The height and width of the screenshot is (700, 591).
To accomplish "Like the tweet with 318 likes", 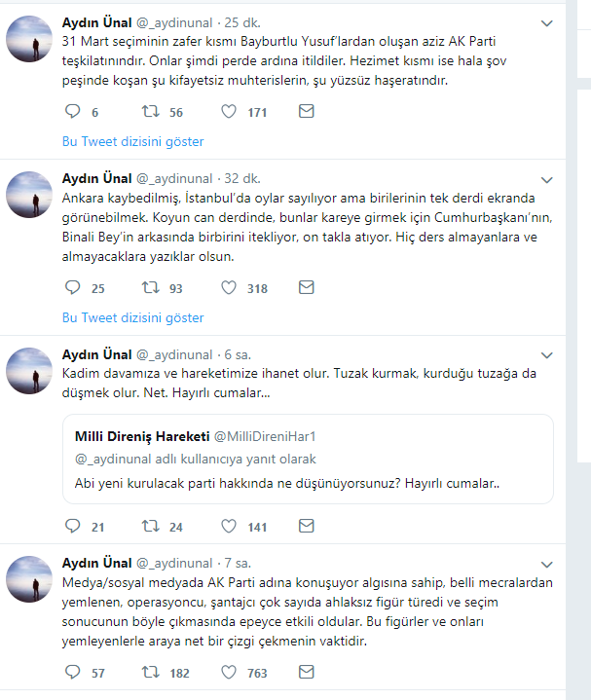I will click(x=229, y=287).
